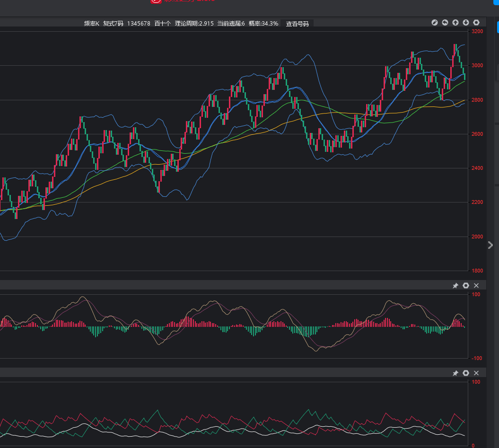Click the 复式7码 label in header
The width and height of the screenshot is (499, 448).
(x=113, y=24)
